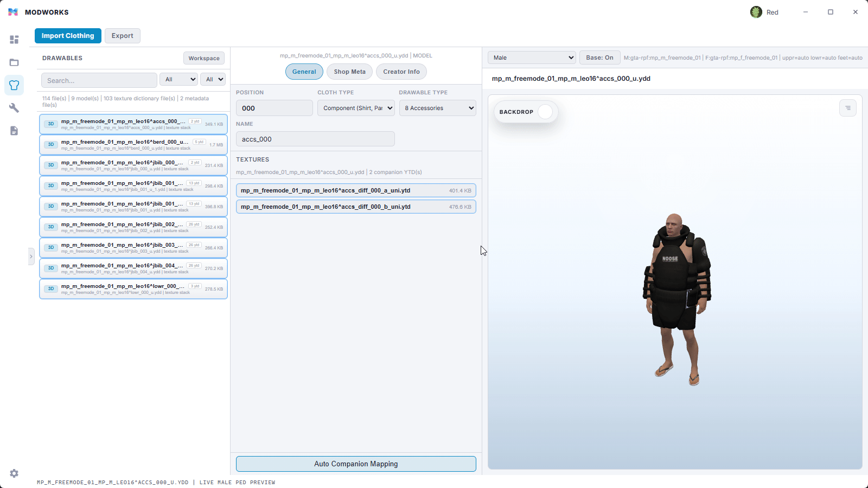Open the wrench tools section
Screen dimensions: 868x488
pos(14,108)
